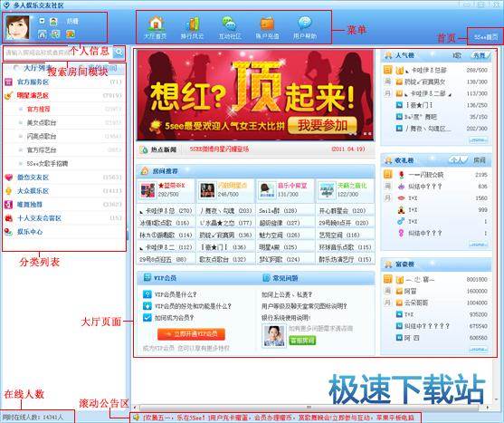This screenshot has width=504, height=423.
Task: Select 日 daily filter in 人气榜
Action: (x=388, y=70)
